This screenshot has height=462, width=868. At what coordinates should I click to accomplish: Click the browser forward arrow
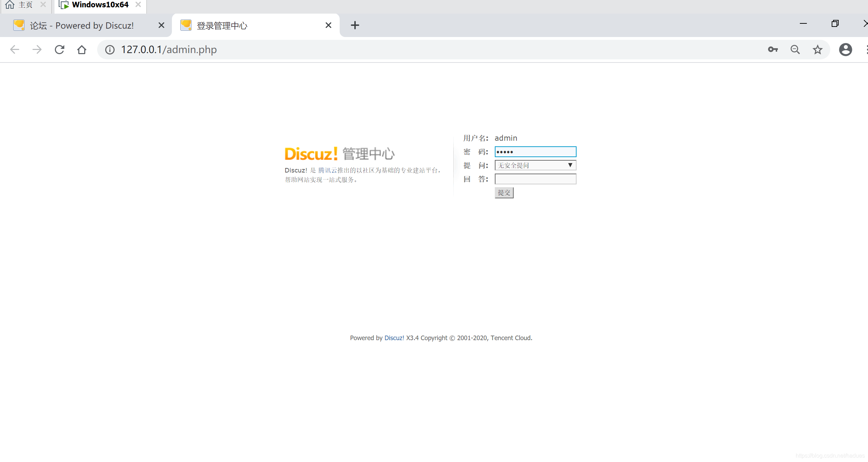pos(37,50)
